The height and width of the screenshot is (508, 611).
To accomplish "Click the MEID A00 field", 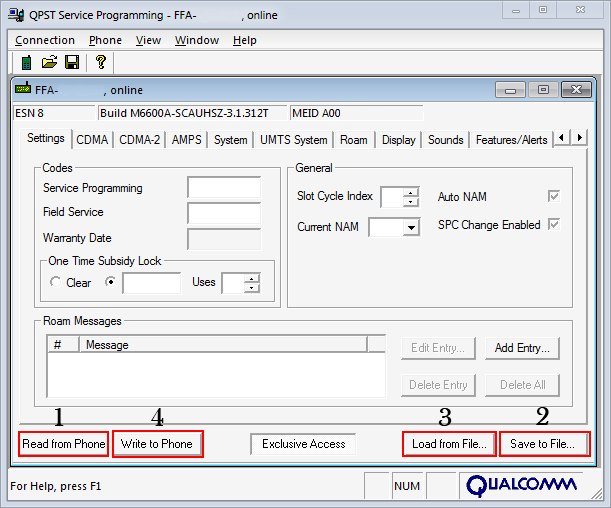I will coord(357,113).
